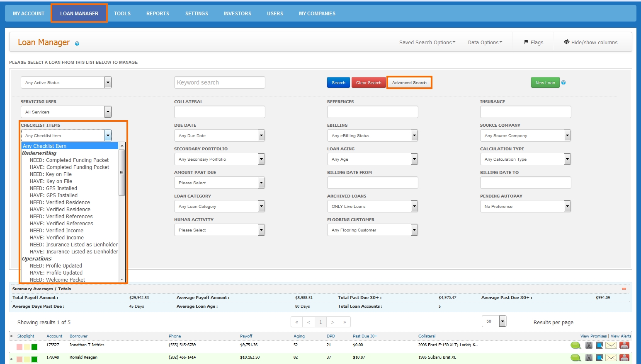Expand the Any Due Date dropdown
The image size is (641, 364).
click(219, 135)
